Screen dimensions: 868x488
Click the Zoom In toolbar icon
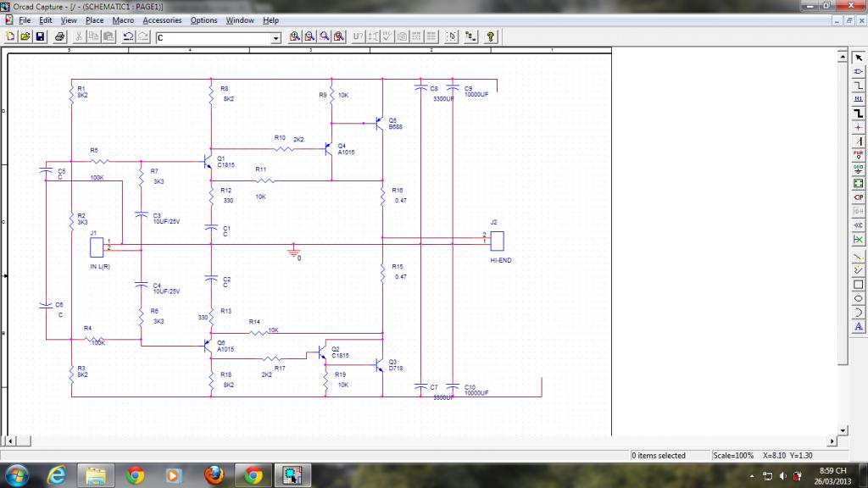(294, 36)
